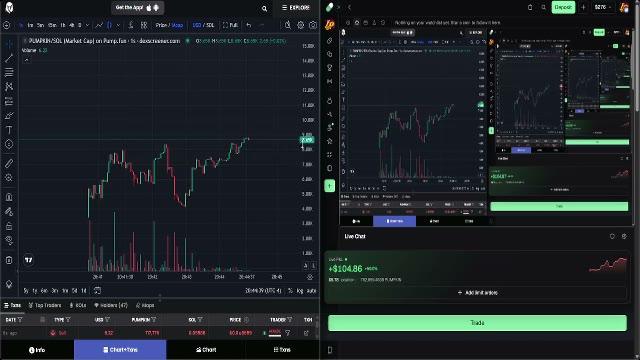The width and height of the screenshot is (640, 360).
Task: Enter Full screen chart mode
Action: 230,25
